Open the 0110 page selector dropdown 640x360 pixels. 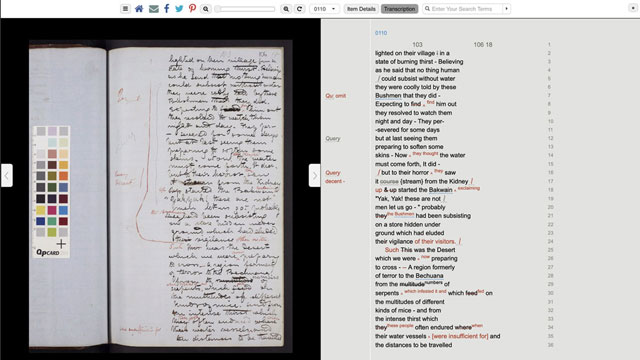tap(324, 9)
